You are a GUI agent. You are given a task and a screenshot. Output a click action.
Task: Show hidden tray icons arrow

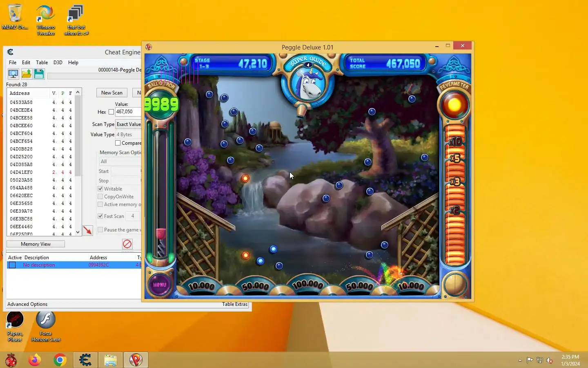520,360
